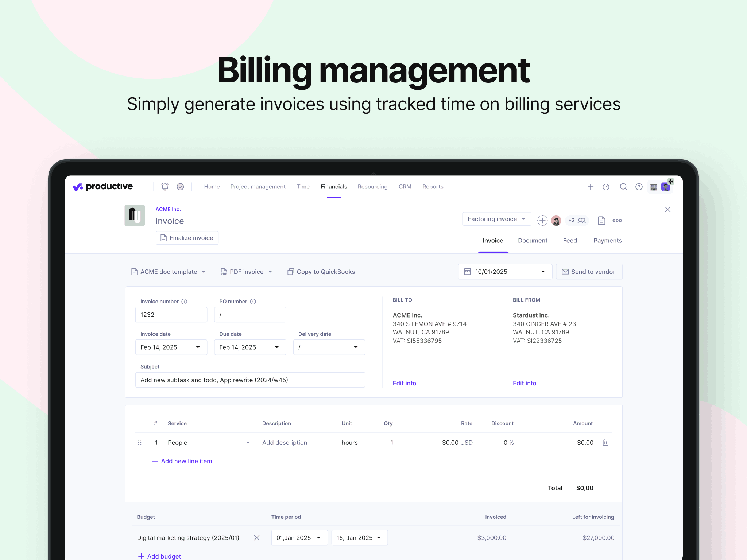The height and width of the screenshot is (560, 747).
Task: Click the timer stopwatch icon
Action: click(x=606, y=187)
